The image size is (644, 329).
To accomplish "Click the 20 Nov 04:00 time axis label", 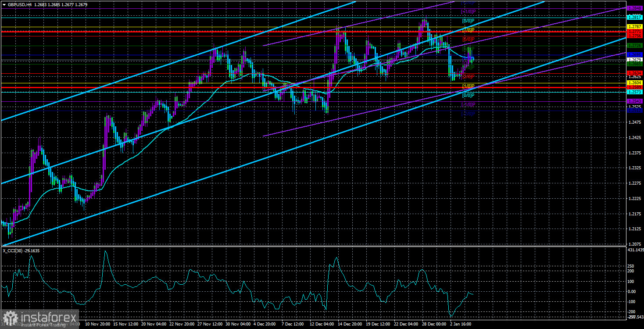I will tap(154, 324).
